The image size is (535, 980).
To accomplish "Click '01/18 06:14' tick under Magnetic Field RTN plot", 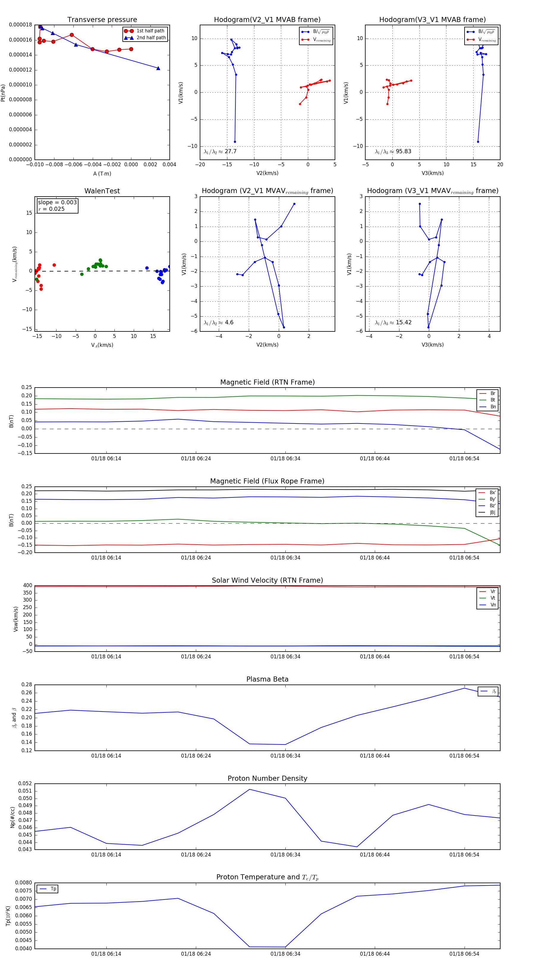I will [106, 459].
